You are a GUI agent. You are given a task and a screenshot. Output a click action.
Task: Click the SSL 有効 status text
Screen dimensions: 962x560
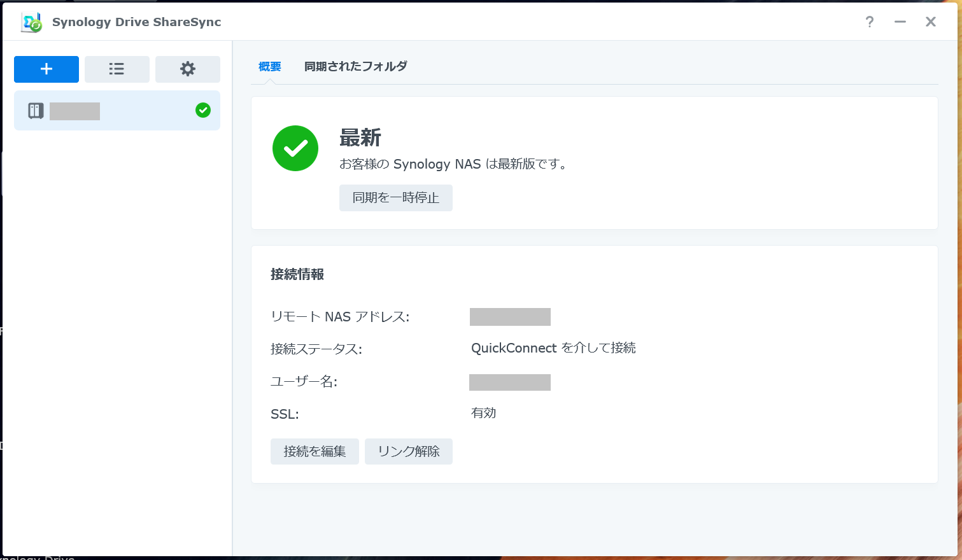[x=483, y=412]
